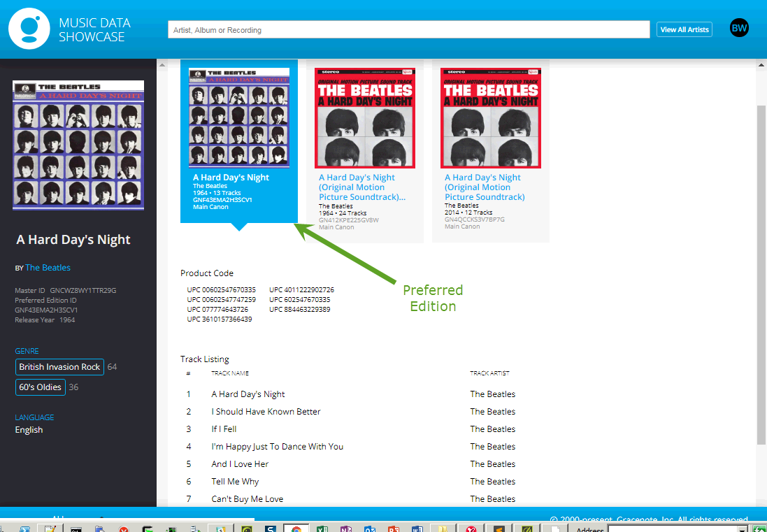Select track 'And I Love Her'
767x532 pixels.
click(x=240, y=464)
